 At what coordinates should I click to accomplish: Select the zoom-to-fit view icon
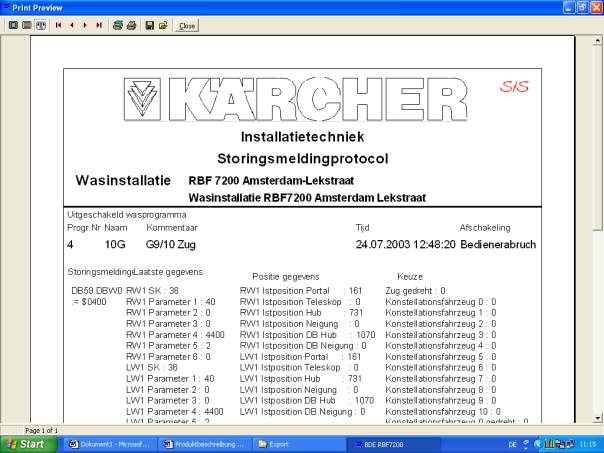(13, 25)
